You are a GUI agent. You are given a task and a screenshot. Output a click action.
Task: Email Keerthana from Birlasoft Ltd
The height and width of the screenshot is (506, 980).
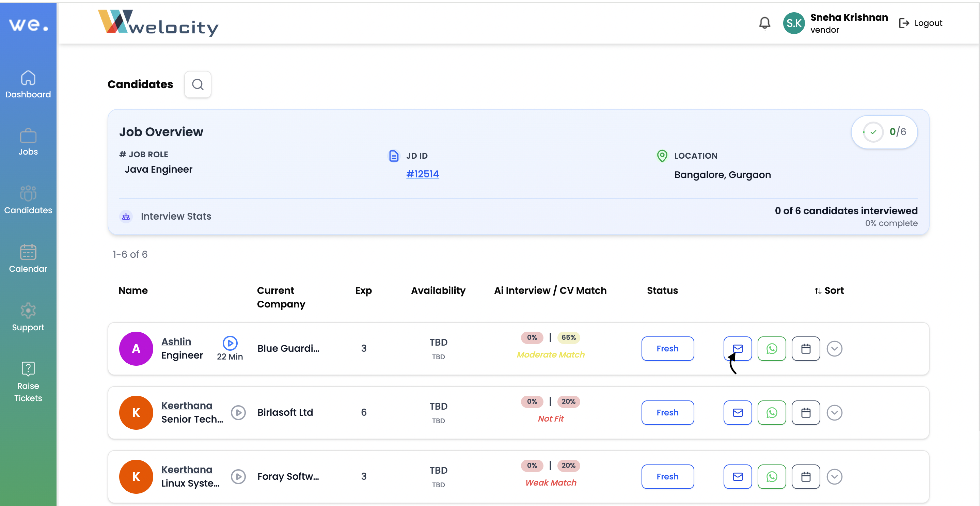coord(737,412)
